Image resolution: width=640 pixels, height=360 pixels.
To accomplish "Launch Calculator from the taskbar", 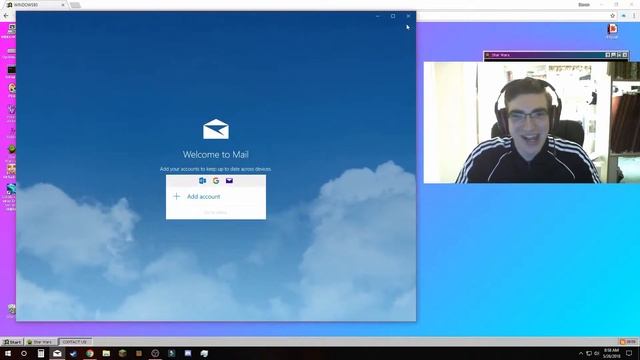I will [41, 353].
